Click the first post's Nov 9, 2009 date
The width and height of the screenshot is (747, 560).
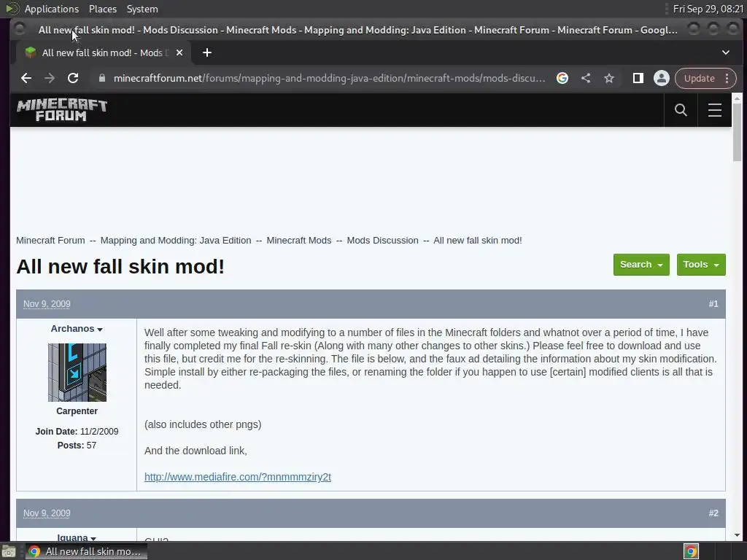coord(47,304)
